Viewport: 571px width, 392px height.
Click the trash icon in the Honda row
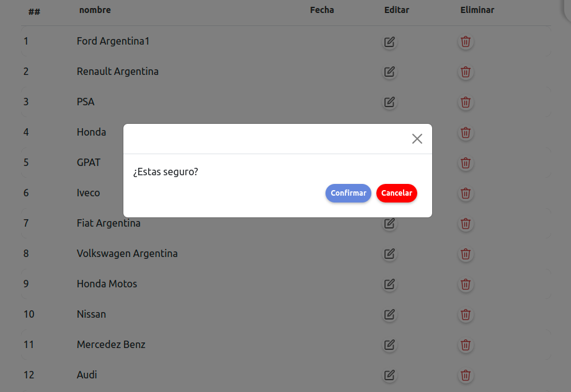coord(466,133)
